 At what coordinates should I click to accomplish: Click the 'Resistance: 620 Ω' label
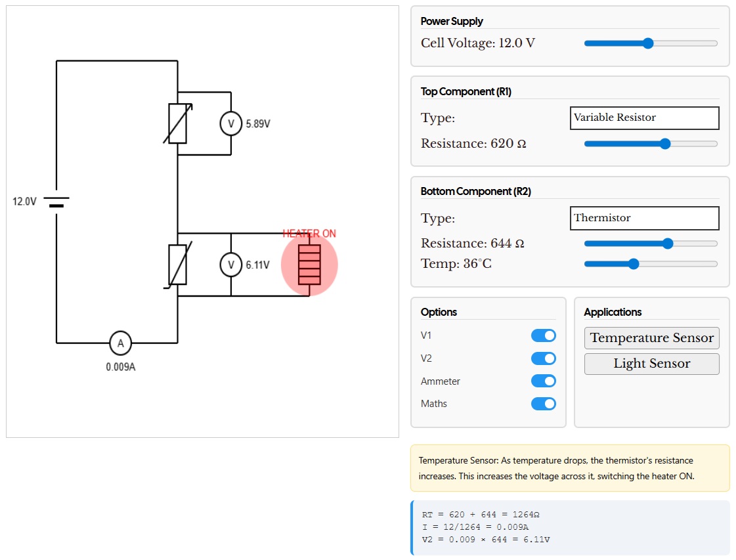[473, 143]
